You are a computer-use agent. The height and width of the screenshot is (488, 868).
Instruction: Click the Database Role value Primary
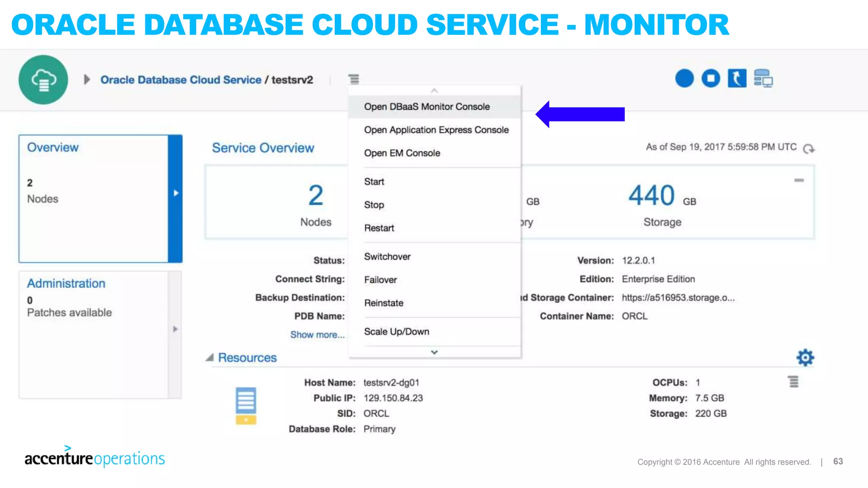pyautogui.click(x=379, y=429)
